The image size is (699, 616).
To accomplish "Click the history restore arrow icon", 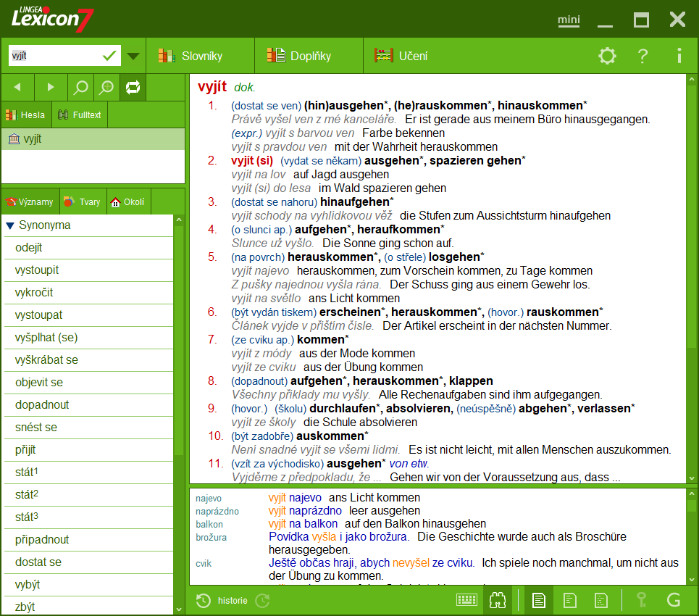I will point(262,600).
